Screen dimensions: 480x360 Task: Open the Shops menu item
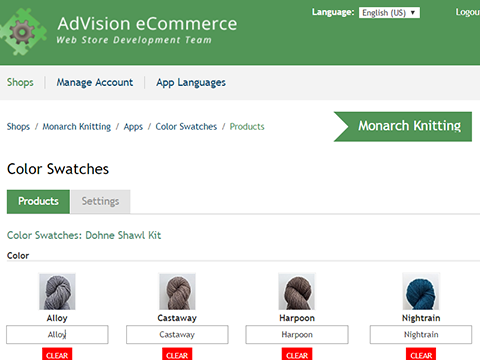point(20,82)
